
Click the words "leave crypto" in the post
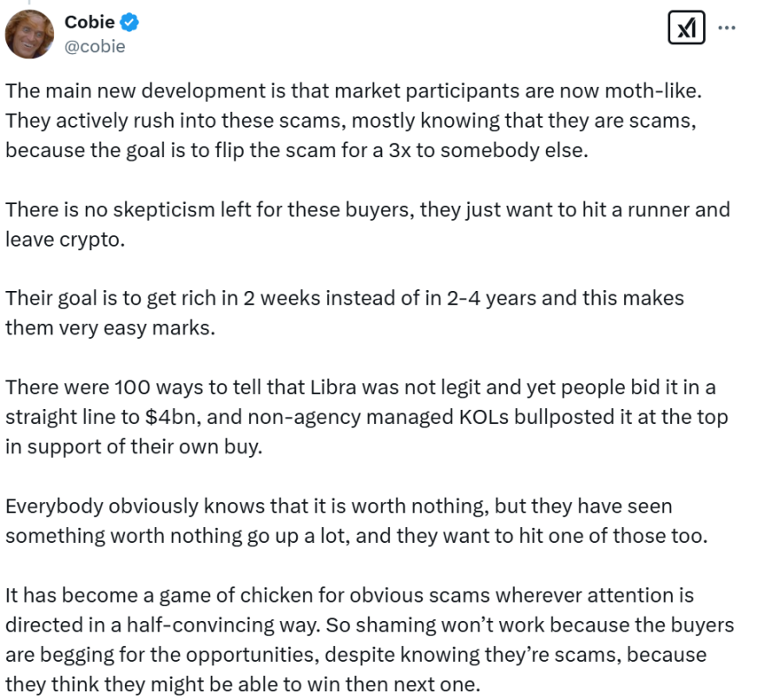click(x=65, y=239)
